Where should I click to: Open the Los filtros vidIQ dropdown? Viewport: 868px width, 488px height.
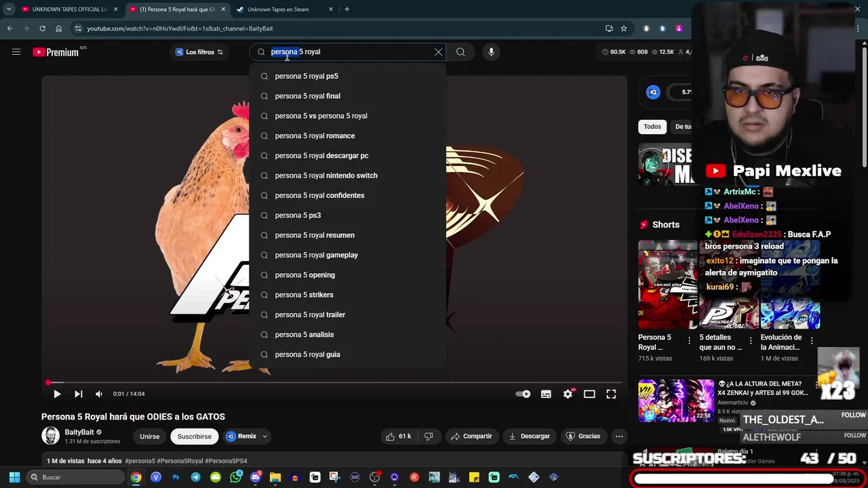tap(199, 52)
